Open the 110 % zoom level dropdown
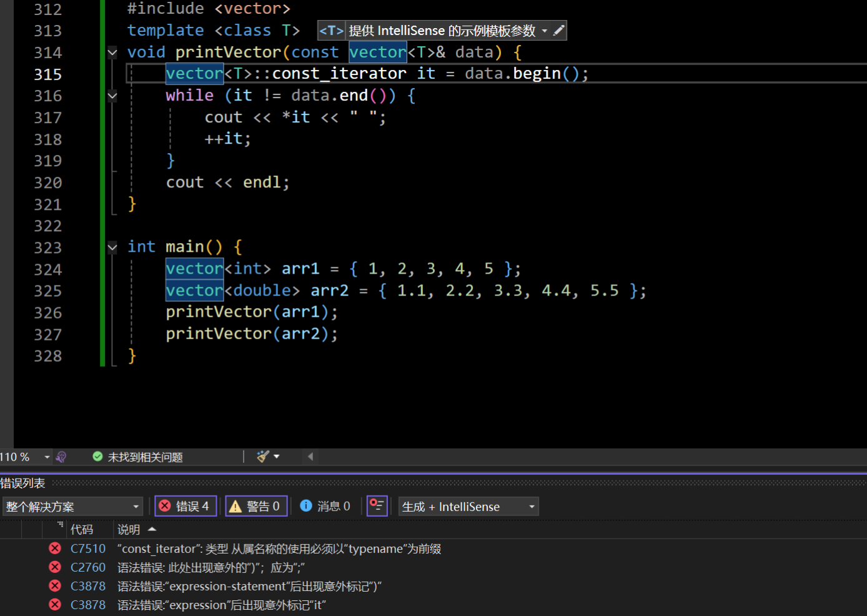Image resolution: width=867 pixels, height=616 pixels. tap(47, 457)
